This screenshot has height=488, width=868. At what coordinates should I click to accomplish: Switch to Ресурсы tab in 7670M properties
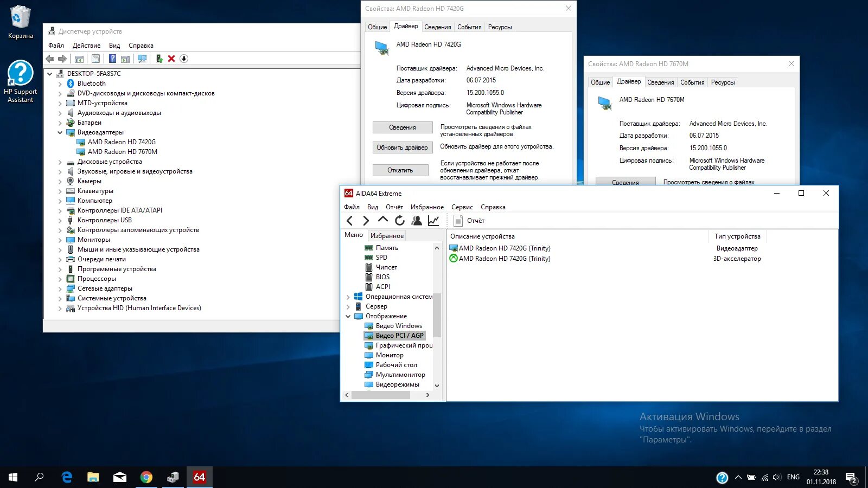tap(723, 82)
